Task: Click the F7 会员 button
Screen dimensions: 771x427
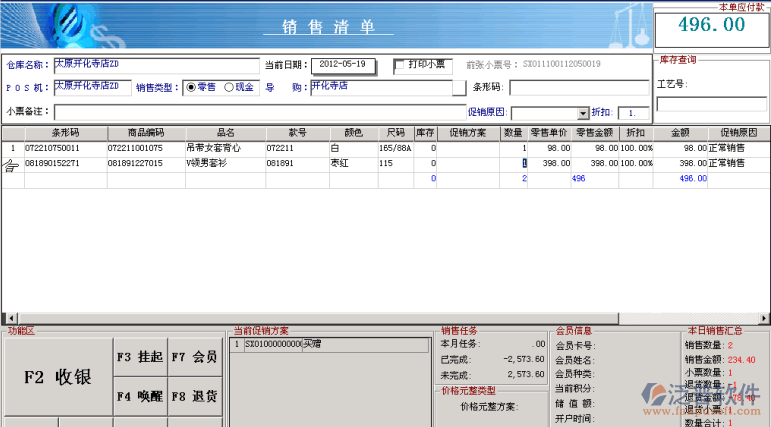Action: pyautogui.click(x=193, y=356)
